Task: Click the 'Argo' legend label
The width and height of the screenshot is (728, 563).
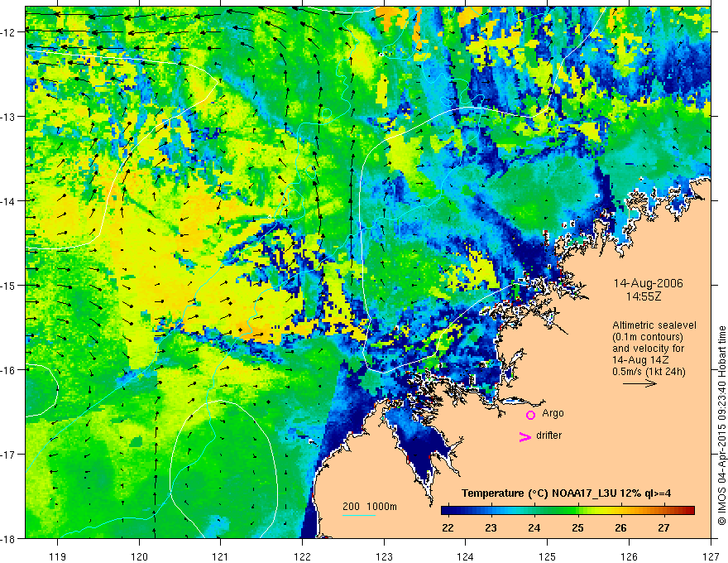Action: (553, 413)
